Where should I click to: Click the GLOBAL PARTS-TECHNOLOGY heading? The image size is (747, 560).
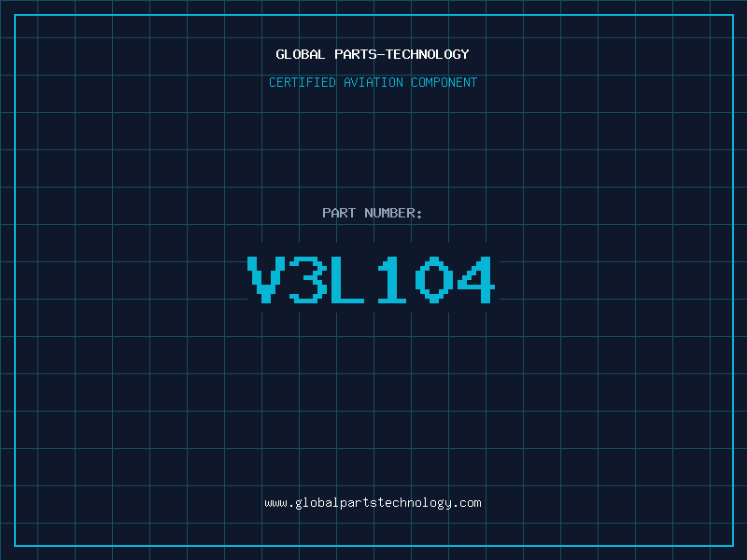(x=373, y=54)
